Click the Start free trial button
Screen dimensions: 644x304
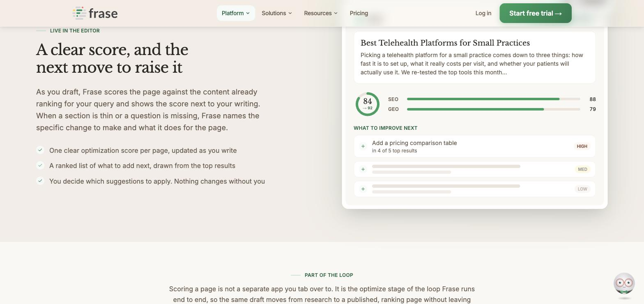pyautogui.click(x=536, y=13)
